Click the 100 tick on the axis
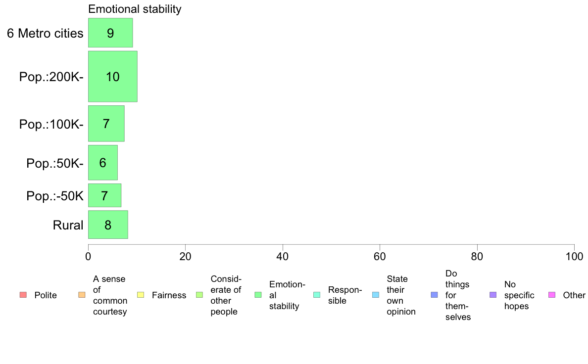Screen dimensions: 588x364 click(x=574, y=256)
